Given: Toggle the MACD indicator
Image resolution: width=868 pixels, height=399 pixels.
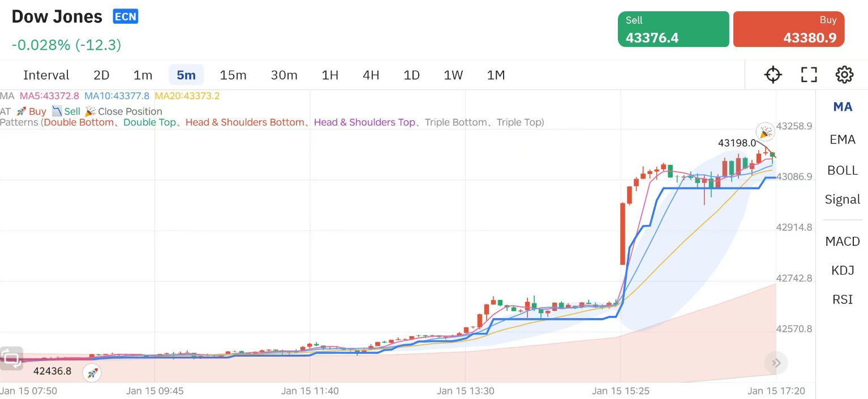Looking at the screenshot, I should 843,241.
